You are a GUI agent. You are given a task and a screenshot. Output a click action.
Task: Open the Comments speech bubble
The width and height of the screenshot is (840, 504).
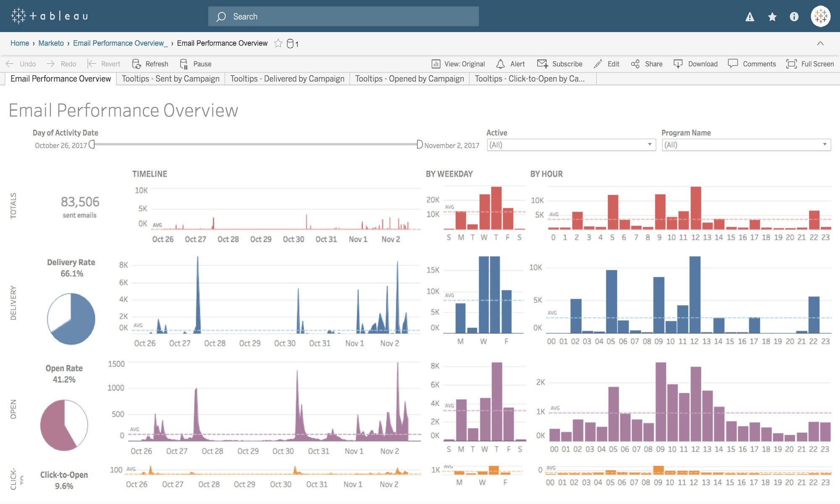[x=733, y=64]
